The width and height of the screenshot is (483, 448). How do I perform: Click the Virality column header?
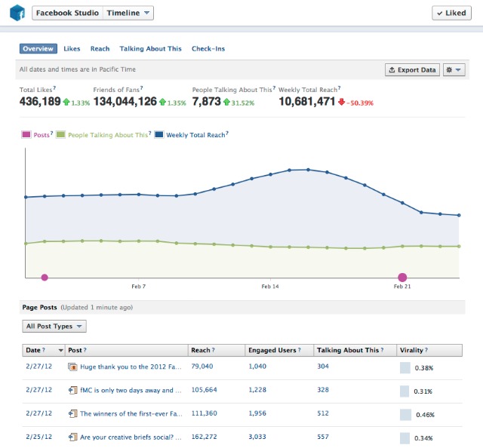(429, 350)
